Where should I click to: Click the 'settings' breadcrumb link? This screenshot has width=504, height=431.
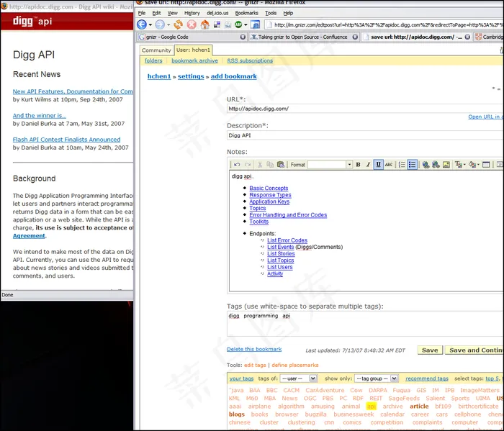191,76
